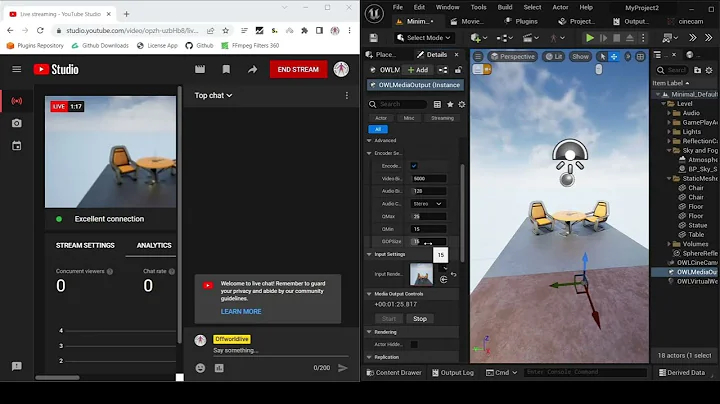Reload the Chrome page
720x404 pixels.
pos(40,30)
